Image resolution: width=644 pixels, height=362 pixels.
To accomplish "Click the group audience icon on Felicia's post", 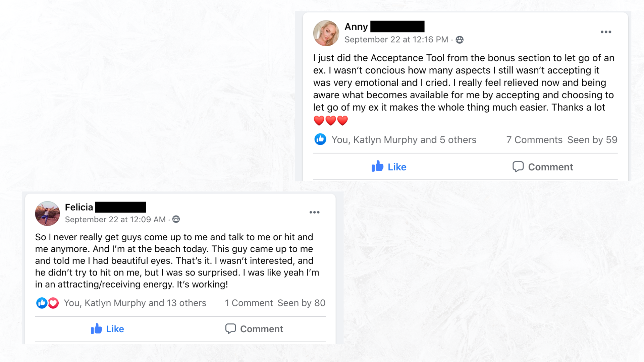I will tap(176, 220).
